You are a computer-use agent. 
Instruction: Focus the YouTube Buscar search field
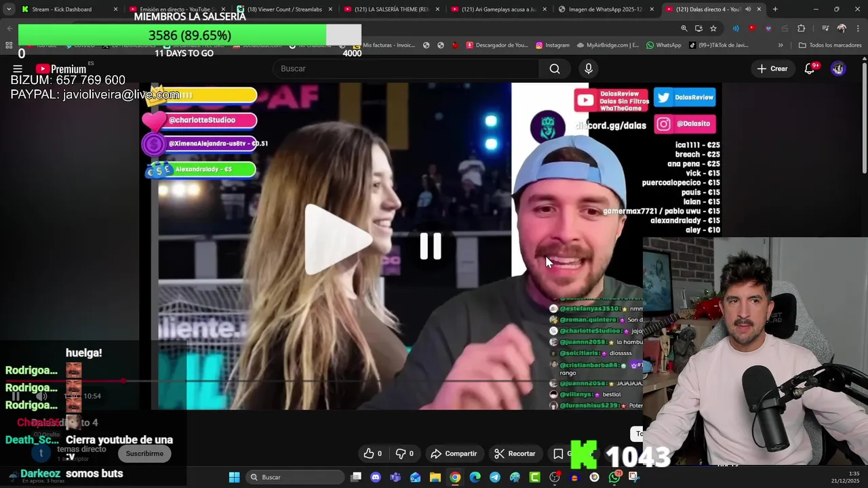click(406, 68)
